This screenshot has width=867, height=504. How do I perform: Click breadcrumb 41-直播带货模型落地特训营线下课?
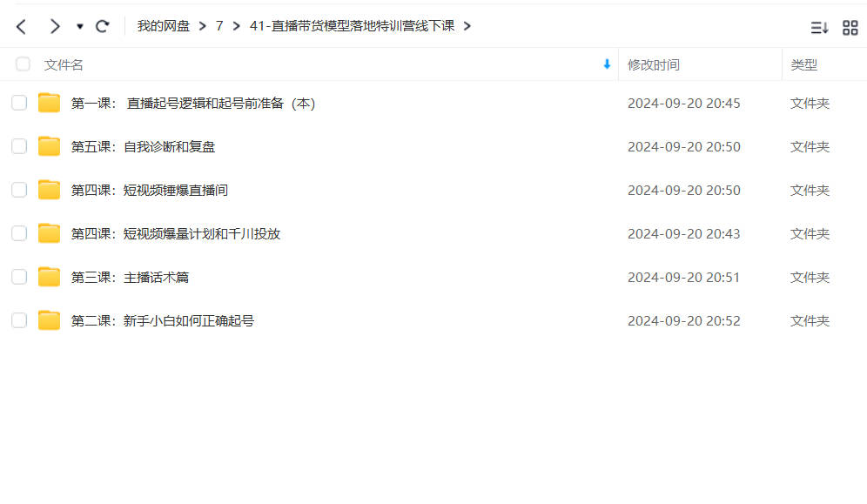point(352,26)
